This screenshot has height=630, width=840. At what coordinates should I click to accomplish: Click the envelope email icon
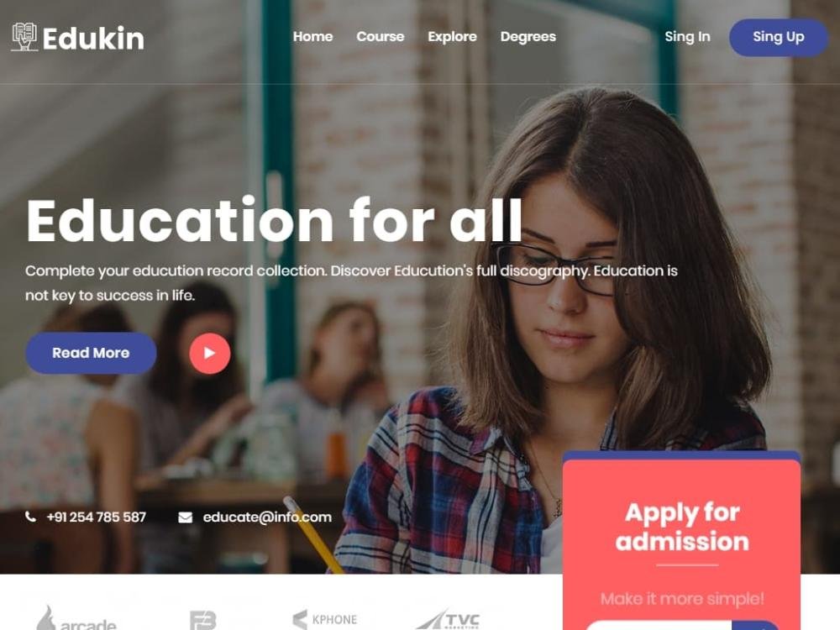(x=186, y=517)
